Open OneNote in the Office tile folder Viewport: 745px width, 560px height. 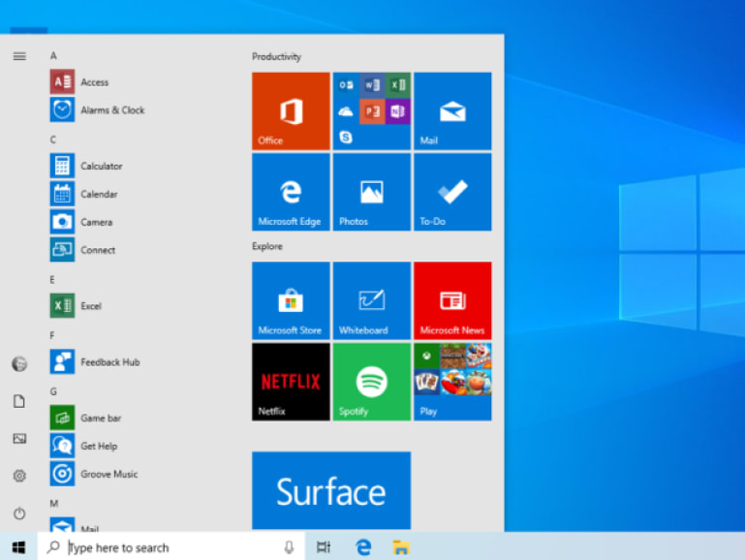coord(397,111)
